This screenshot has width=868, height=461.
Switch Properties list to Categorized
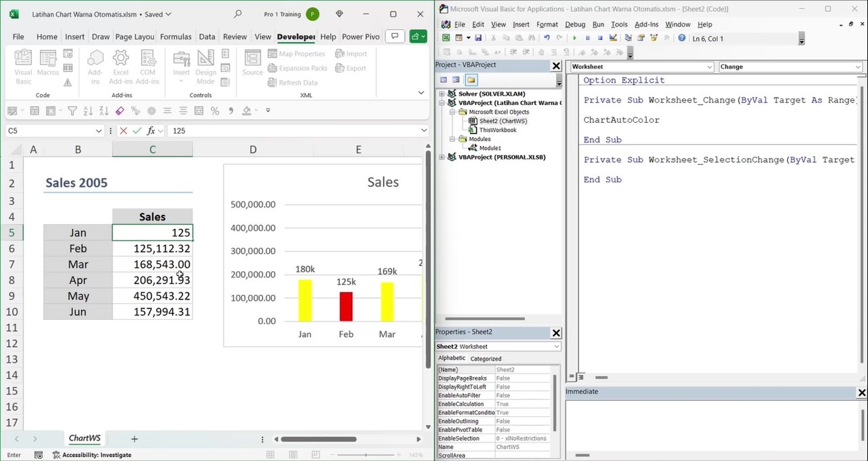(x=486, y=359)
